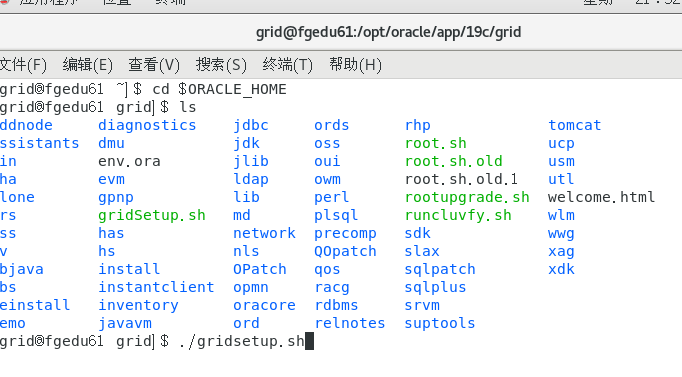Click the green 'root.sh.old' file

pos(454,161)
